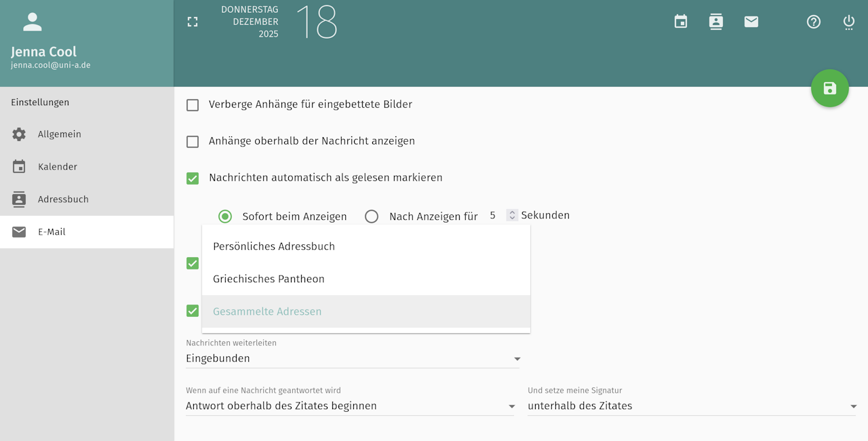The width and height of the screenshot is (868, 441).
Task: Open the signature placement dropdown
Action: [x=692, y=406]
